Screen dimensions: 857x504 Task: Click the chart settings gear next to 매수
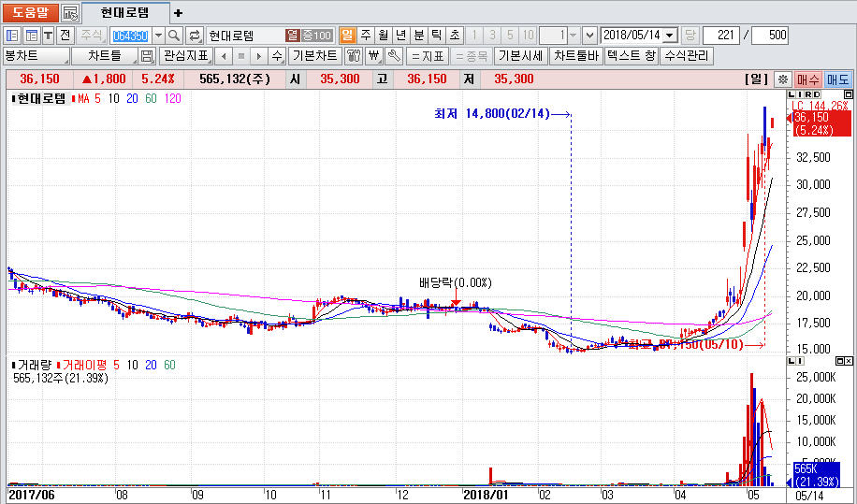[x=783, y=79]
